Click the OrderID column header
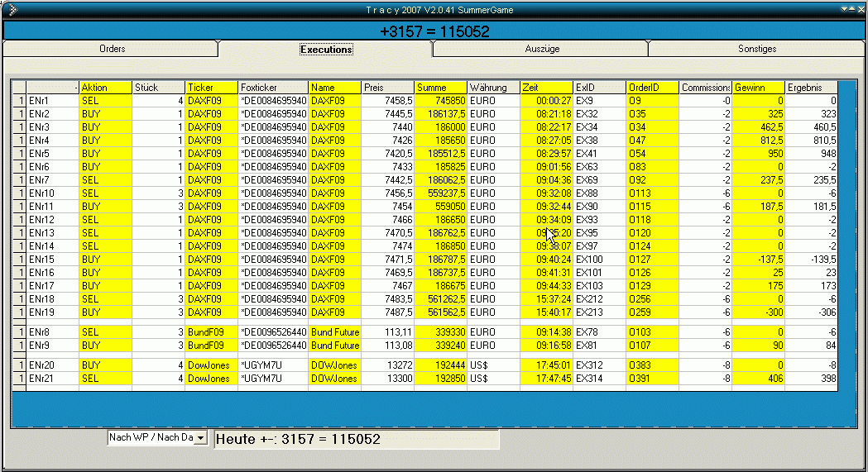 click(x=652, y=88)
